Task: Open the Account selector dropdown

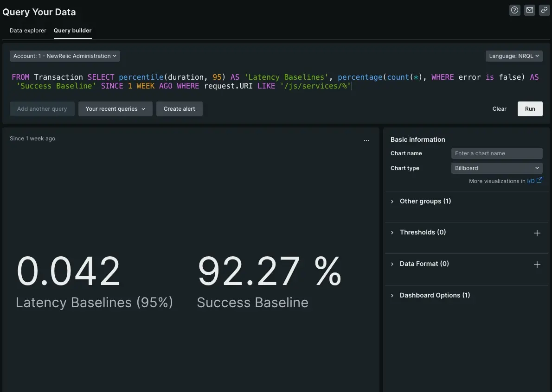Action: coord(64,56)
